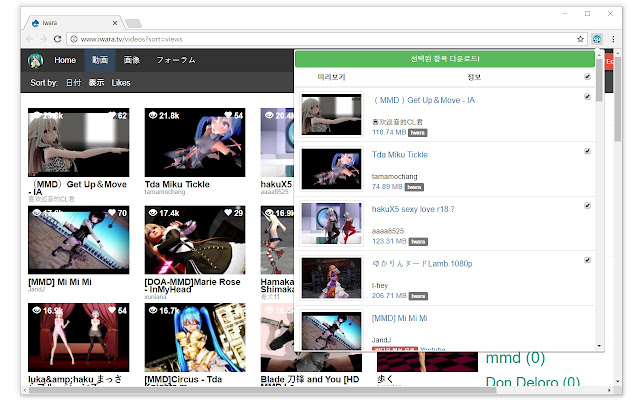Click popup thumbnail of Tda Miku Tickle
Screen dimensions: 640x400
click(x=331, y=169)
